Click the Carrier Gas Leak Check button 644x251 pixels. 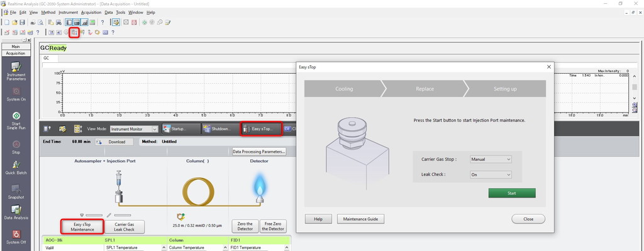coord(124,226)
